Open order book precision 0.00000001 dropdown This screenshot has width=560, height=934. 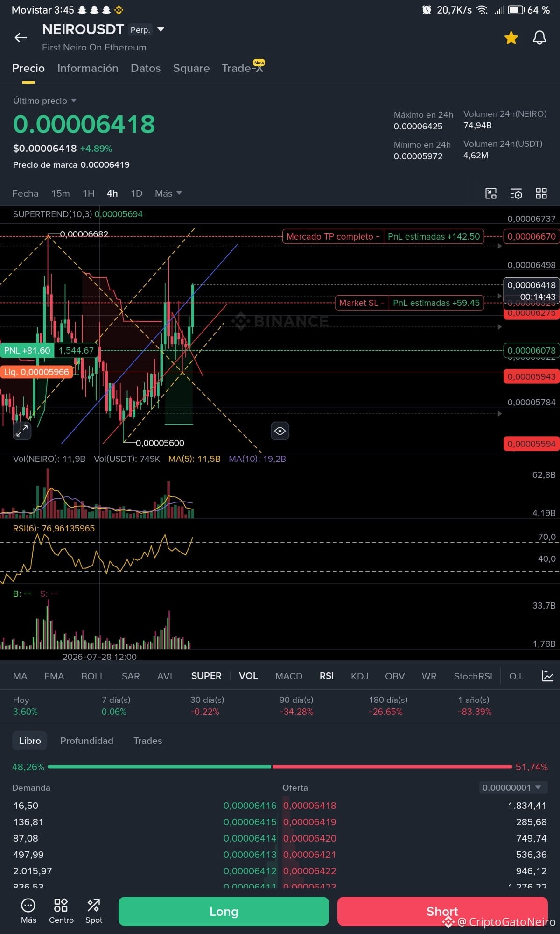point(513,787)
